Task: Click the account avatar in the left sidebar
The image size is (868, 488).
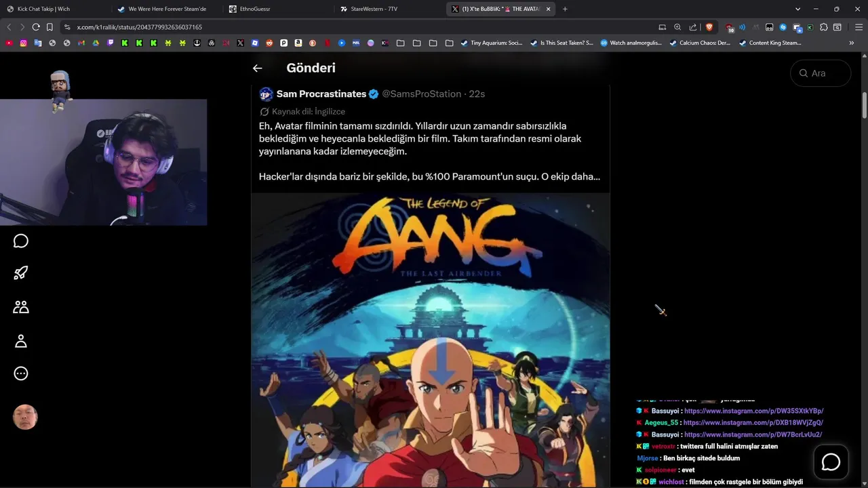Action: coord(25,418)
